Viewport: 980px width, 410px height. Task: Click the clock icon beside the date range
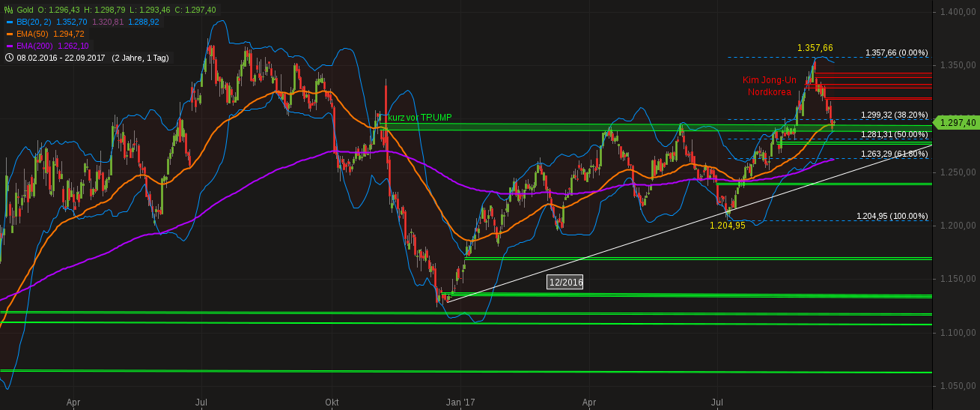(8, 58)
